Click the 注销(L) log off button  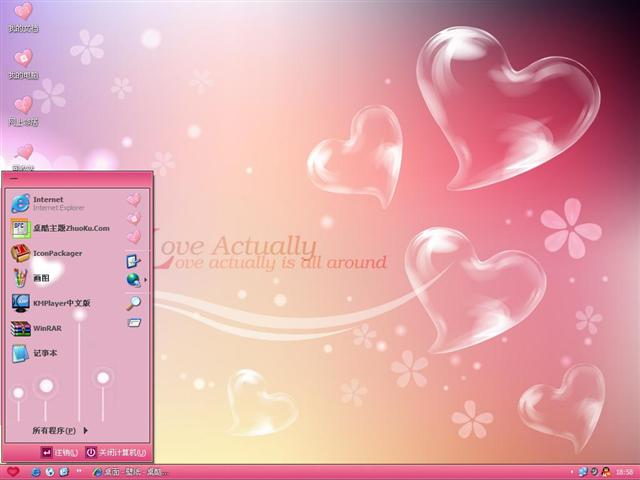pyautogui.click(x=60, y=452)
